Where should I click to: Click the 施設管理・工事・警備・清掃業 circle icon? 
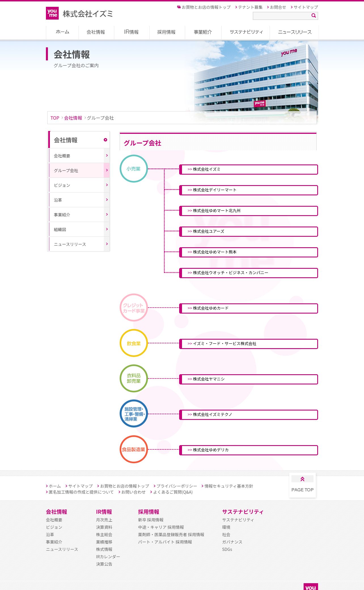coord(134,414)
